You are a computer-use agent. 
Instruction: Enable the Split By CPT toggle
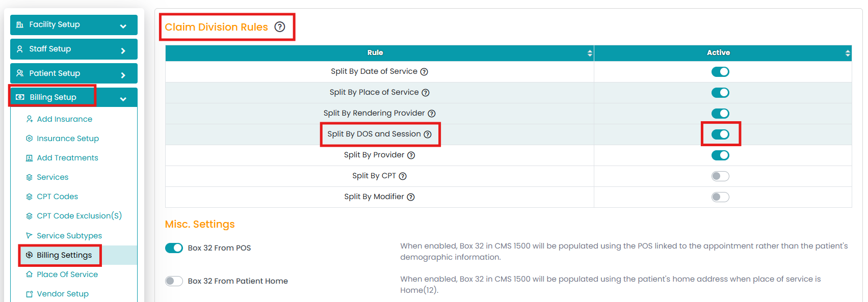coord(720,176)
